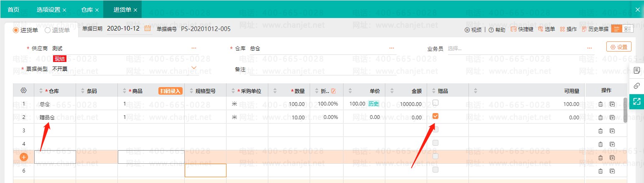Switch to the alternate card layout view
This screenshot has height=183, width=644.
pos(628,29)
